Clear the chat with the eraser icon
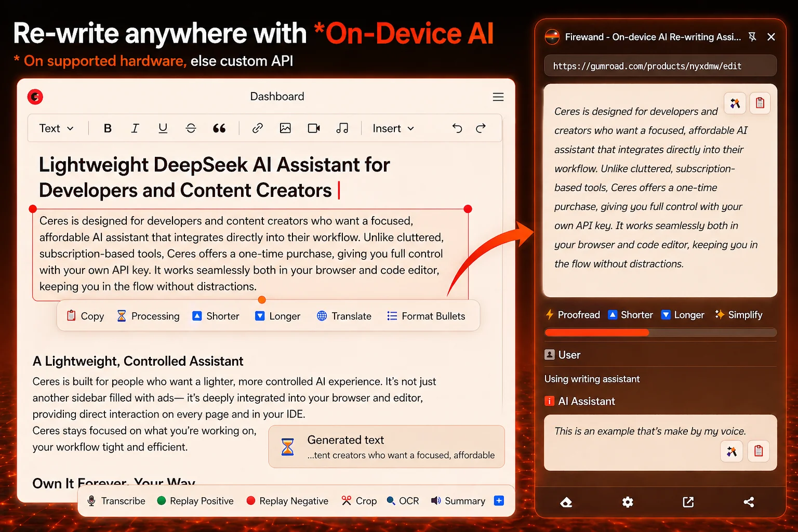 pos(566,502)
